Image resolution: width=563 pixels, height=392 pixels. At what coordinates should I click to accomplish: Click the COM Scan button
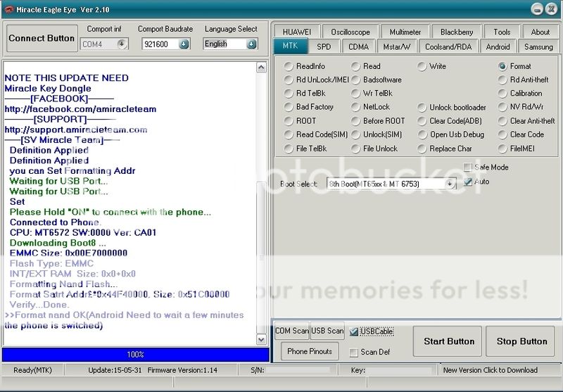(291, 331)
